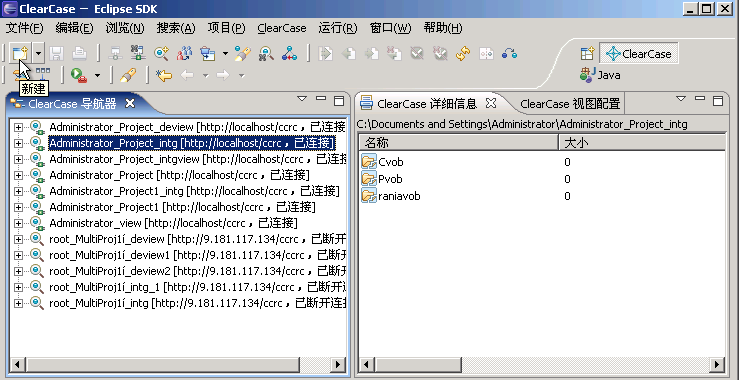Select the raniavob folder row

(x=391, y=196)
